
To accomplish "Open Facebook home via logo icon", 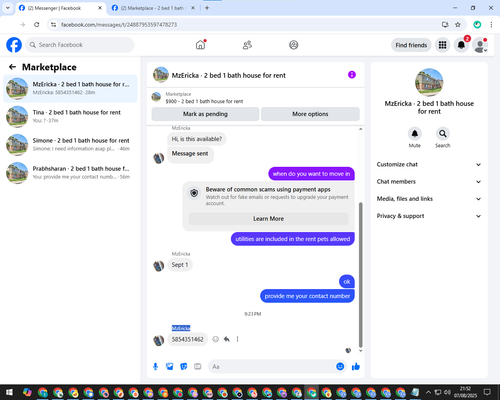I will tap(14, 45).
